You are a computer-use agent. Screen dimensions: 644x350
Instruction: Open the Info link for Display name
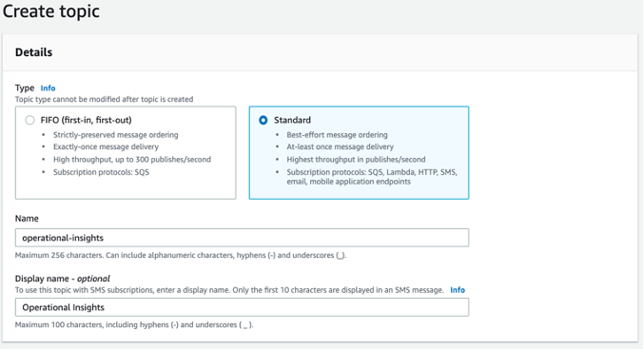pos(458,290)
